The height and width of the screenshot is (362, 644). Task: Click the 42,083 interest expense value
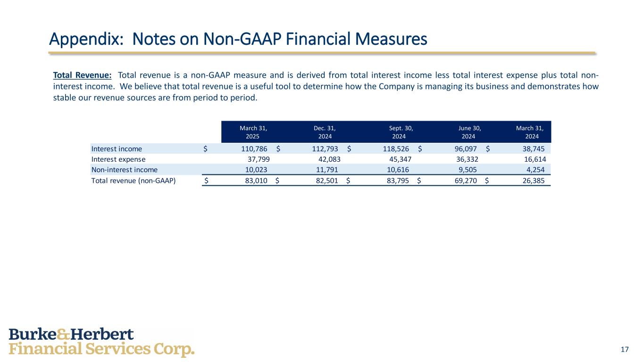329,159
